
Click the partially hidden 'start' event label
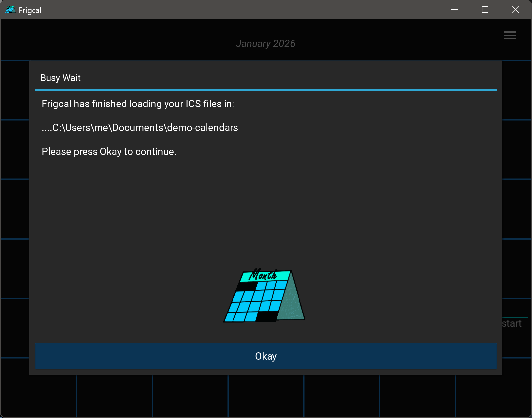pos(512,324)
